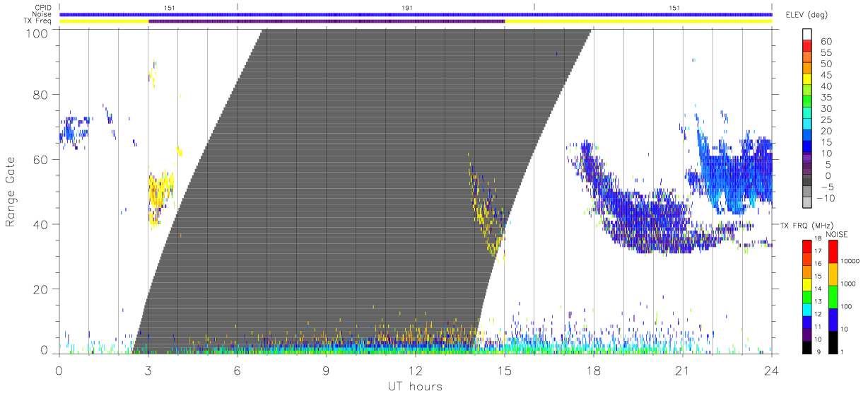Select the blue segment of NOISE color bar
Viewport: 868px width, 401px height.
[833, 319]
